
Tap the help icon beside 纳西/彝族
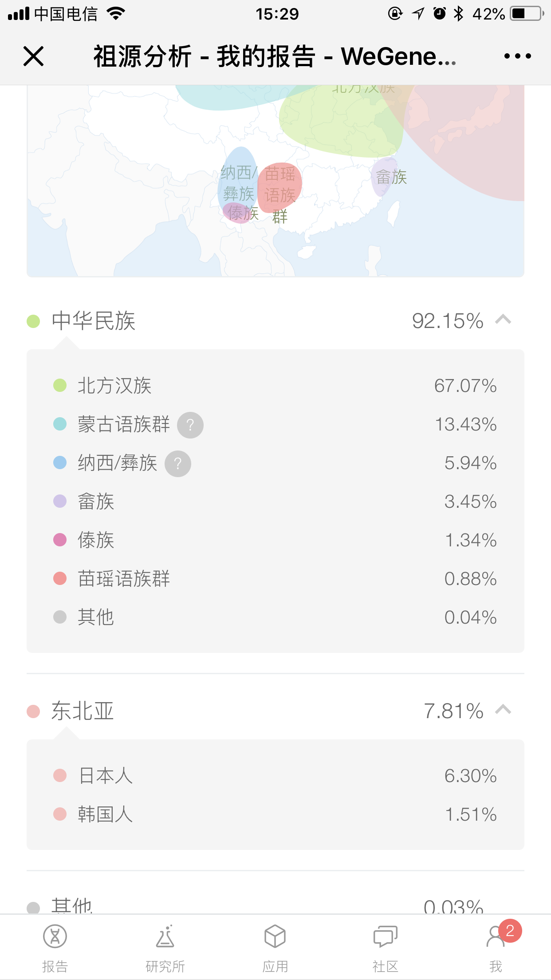tap(178, 464)
